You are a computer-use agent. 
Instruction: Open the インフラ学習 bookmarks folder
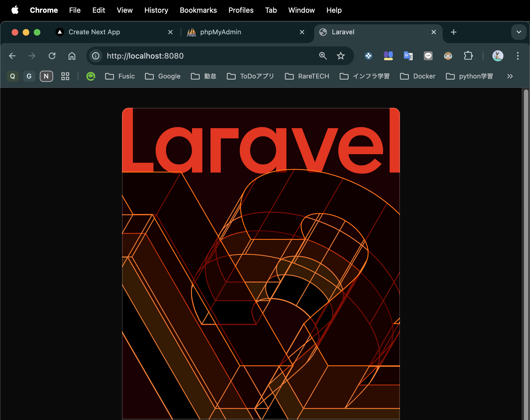click(x=365, y=76)
